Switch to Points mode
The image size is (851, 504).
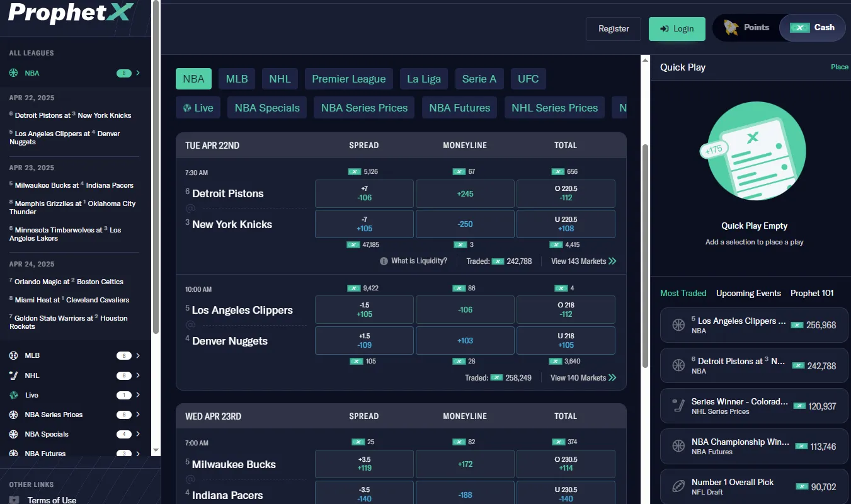click(x=747, y=28)
